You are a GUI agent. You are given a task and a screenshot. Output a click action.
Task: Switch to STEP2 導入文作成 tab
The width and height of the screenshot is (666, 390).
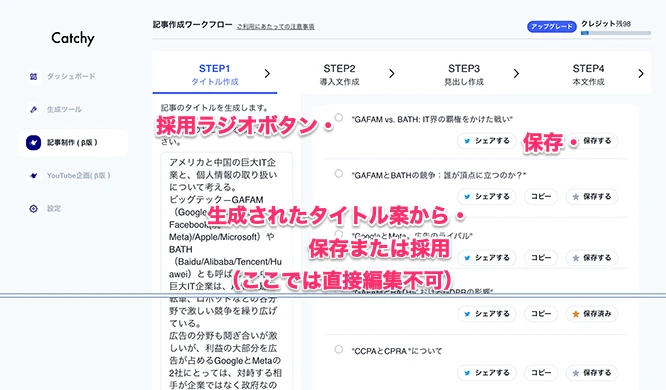coord(339,74)
